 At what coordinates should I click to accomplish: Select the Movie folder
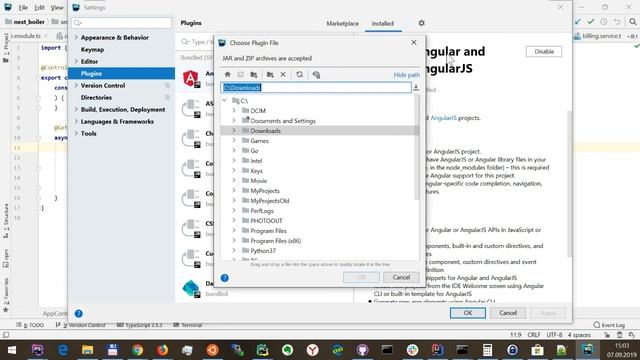coord(258,180)
